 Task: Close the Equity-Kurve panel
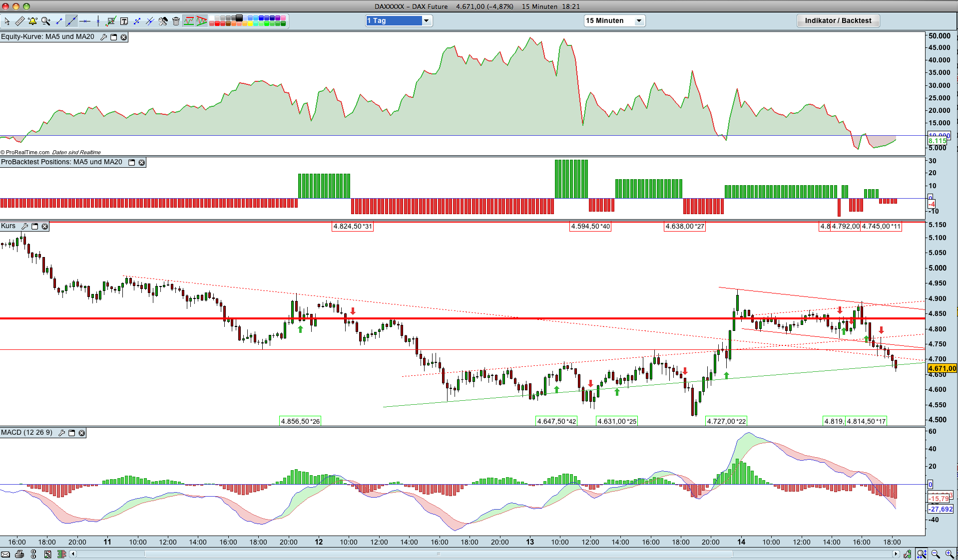click(x=123, y=37)
